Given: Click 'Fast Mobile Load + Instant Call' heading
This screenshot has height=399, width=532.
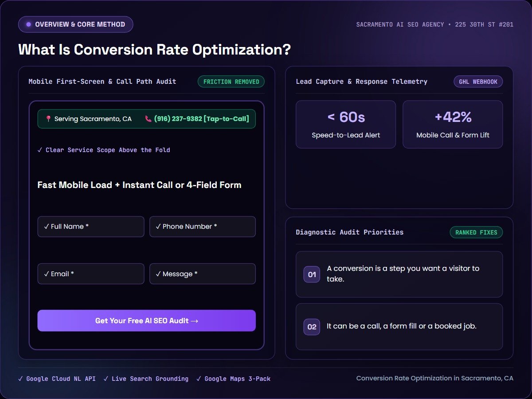Looking at the screenshot, I should [139, 185].
